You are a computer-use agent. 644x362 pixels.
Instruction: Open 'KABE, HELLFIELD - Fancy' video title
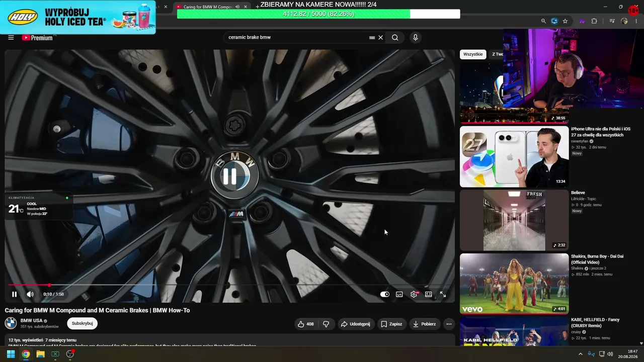[x=595, y=323]
